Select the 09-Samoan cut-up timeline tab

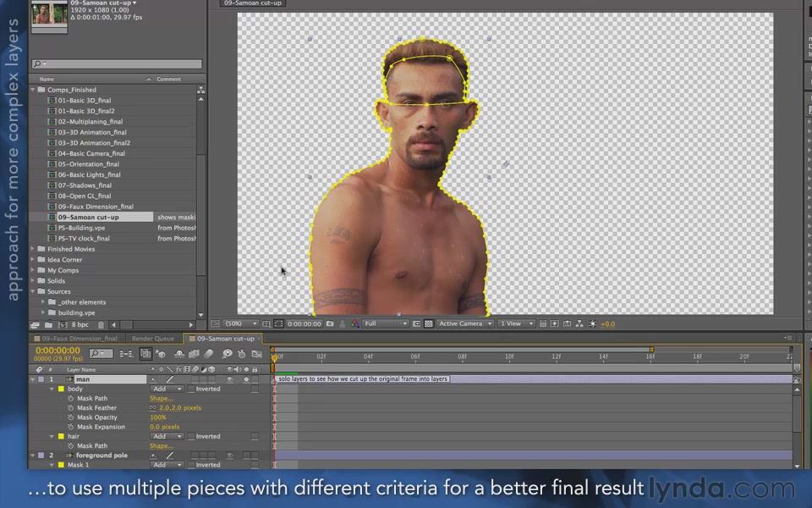tap(225, 339)
